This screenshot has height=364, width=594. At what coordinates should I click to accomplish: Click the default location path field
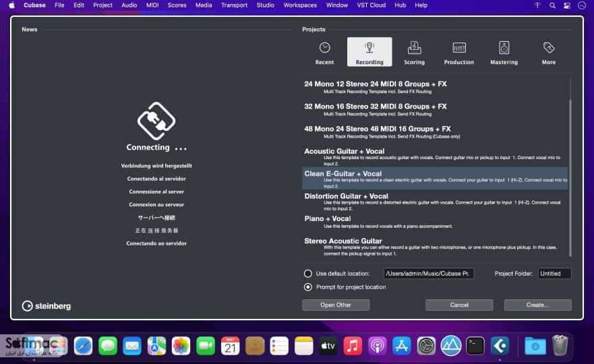click(428, 274)
